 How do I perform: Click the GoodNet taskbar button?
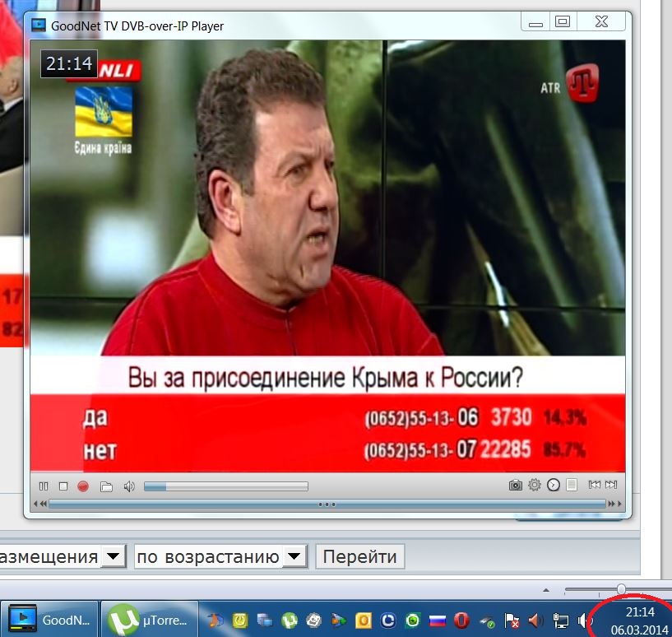pyautogui.click(x=49, y=620)
